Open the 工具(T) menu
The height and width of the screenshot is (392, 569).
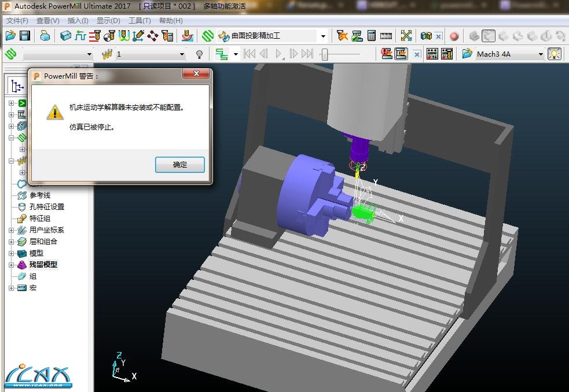tap(140, 21)
